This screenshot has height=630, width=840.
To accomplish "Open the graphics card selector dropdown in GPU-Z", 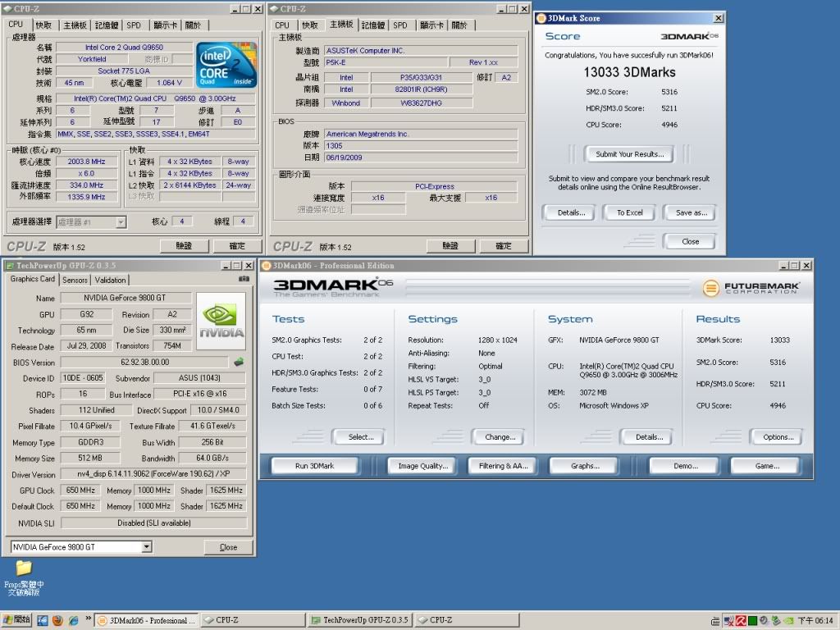I will point(146,547).
